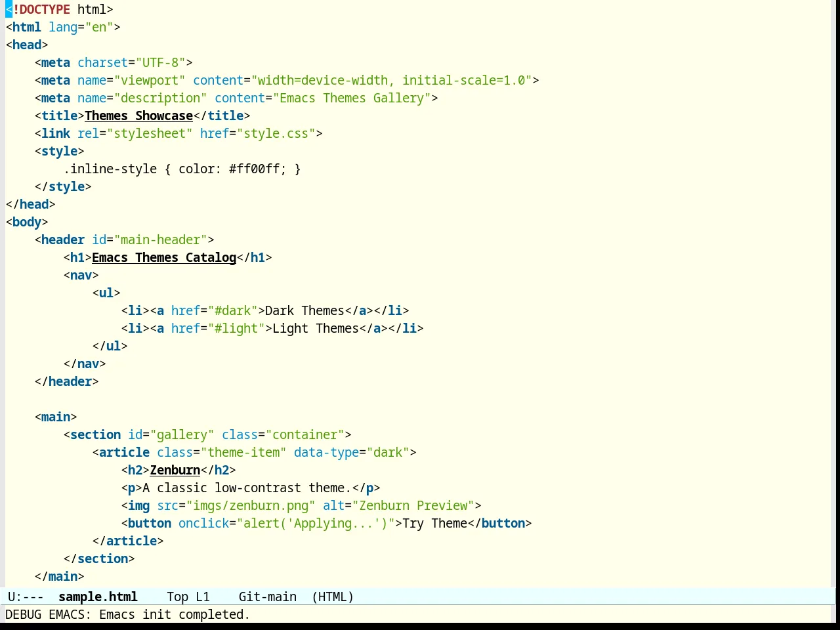Screen dimensions: 840x630
Task: Click the closing nav tag
Action: (85, 364)
